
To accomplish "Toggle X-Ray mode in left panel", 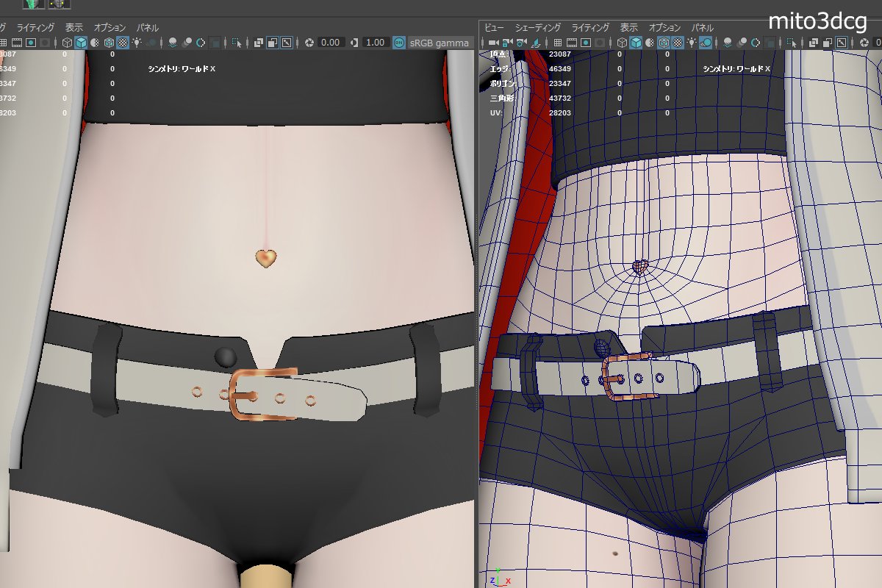I will pyautogui.click(x=259, y=43).
